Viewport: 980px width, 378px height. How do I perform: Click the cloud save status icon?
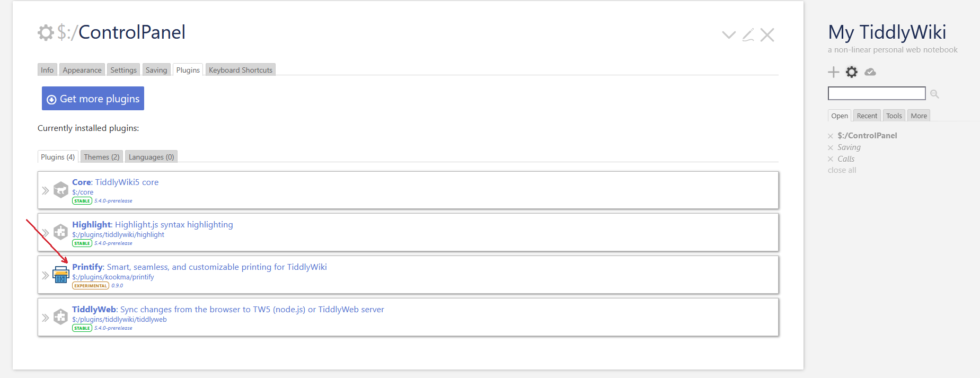tap(870, 72)
